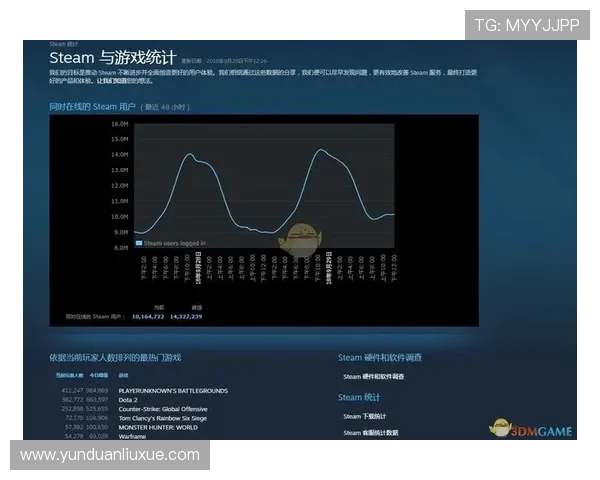The image size is (600, 480).
Task: Click the 12.0M axis label
Action: (120, 186)
